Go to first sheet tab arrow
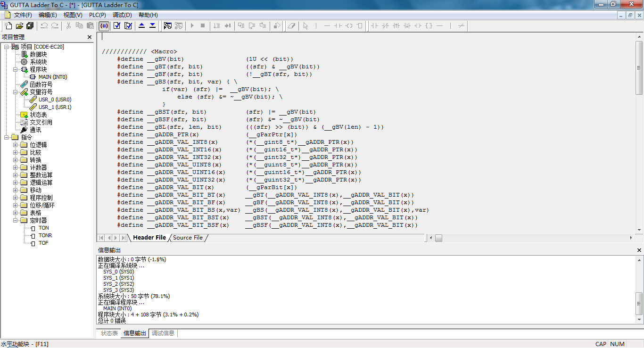The image size is (644, 348). pos(101,238)
